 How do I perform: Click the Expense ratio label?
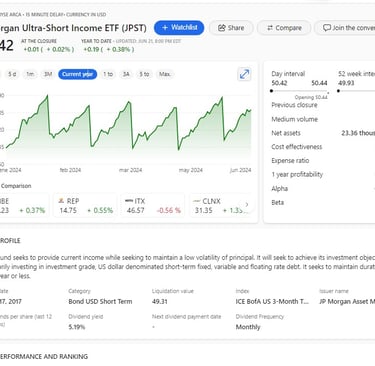coord(290,161)
